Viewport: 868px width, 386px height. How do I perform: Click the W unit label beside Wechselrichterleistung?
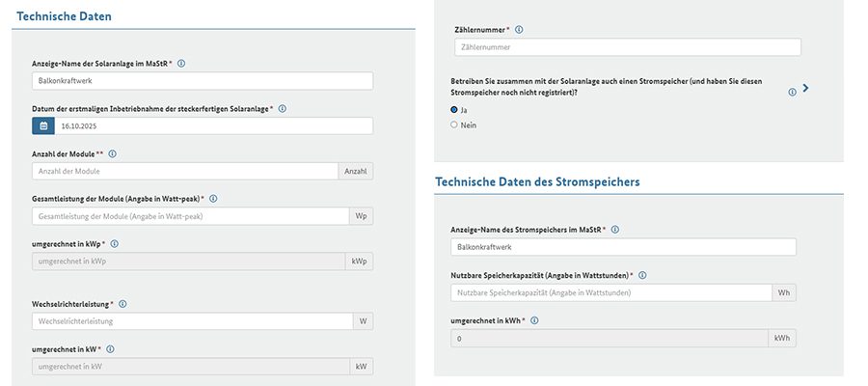pyautogui.click(x=364, y=321)
